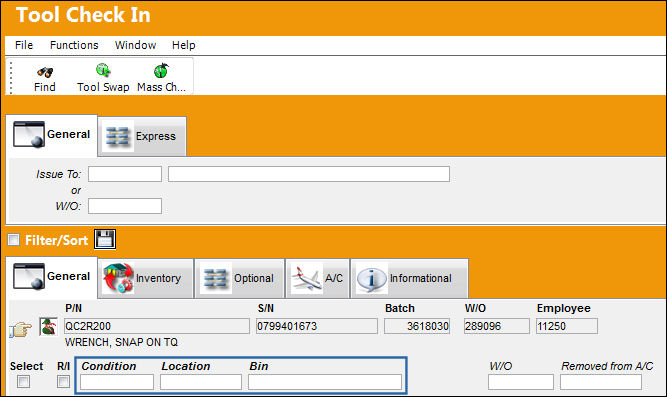Enable the Filter/Sort checkbox
667x397 pixels.
click(x=14, y=240)
